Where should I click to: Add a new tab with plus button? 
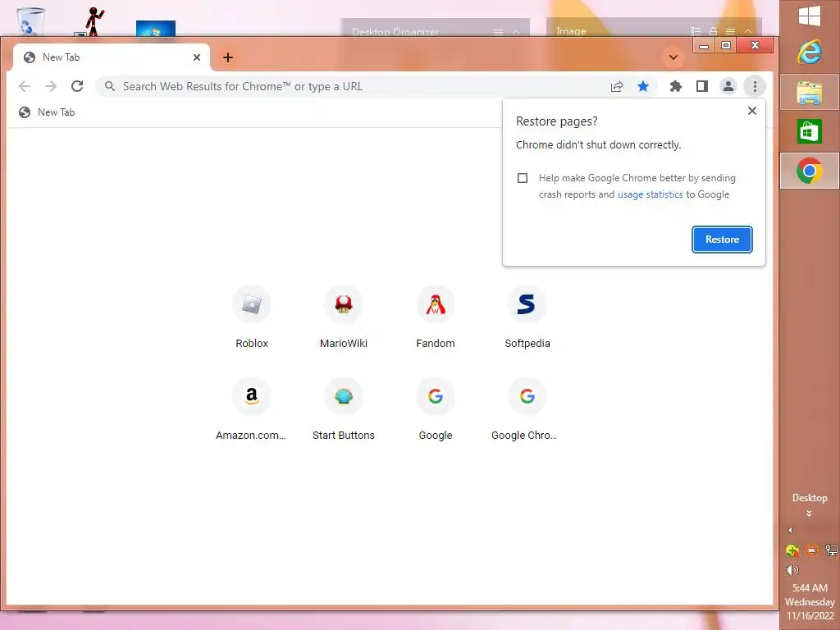[x=228, y=57]
